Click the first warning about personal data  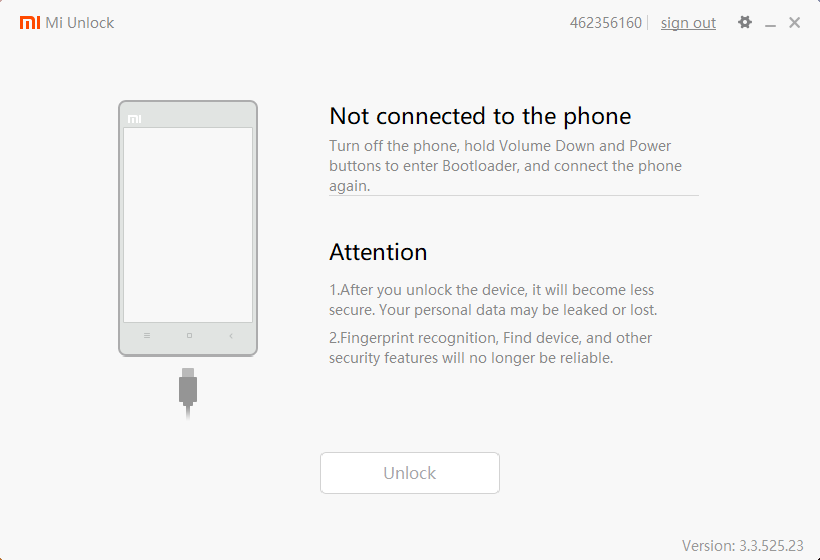tap(493, 300)
